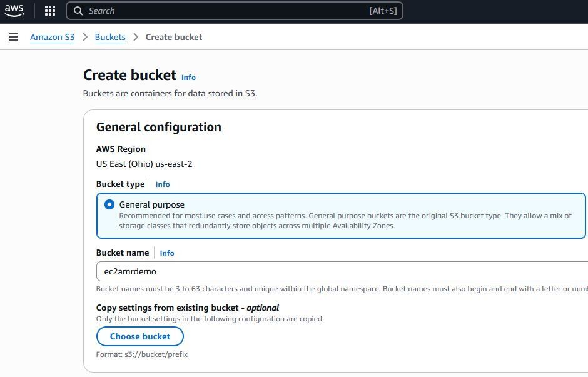Open the AWS services grid menu
This screenshot has width=588, height=377.
click(49, 11)
